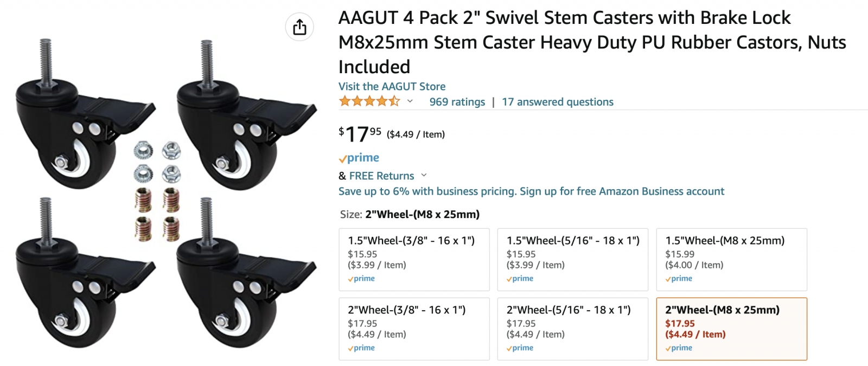Select size 1.5"Wheel-(3/8" - 16 x 1")
868x366 pixels.
(414, 260)
